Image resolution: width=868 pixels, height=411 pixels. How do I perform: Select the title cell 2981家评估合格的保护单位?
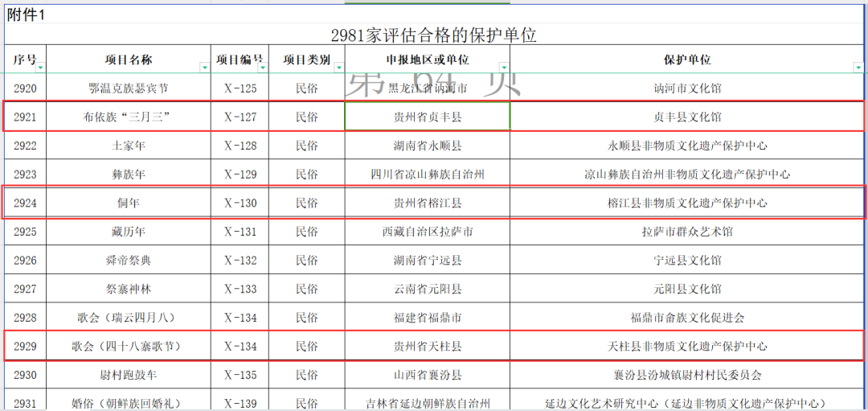click(x=433, y=35)
